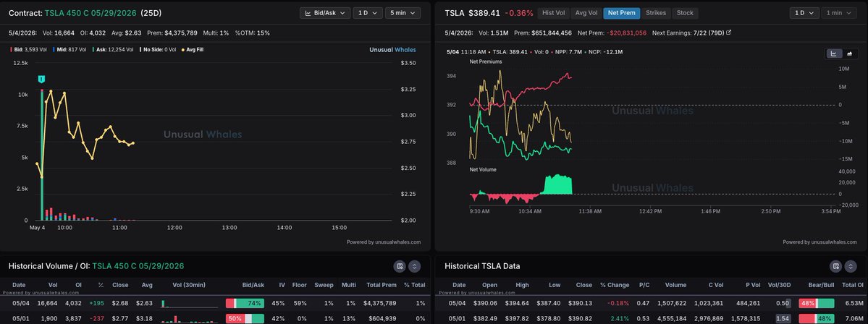Toggle the Avg Fill legend item
Screen dimensions: 868x324
pos(193,50)
